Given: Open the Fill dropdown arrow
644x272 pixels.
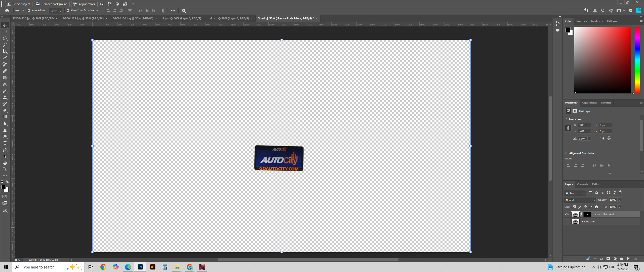Looking at the screenshot, I should 619,207.
